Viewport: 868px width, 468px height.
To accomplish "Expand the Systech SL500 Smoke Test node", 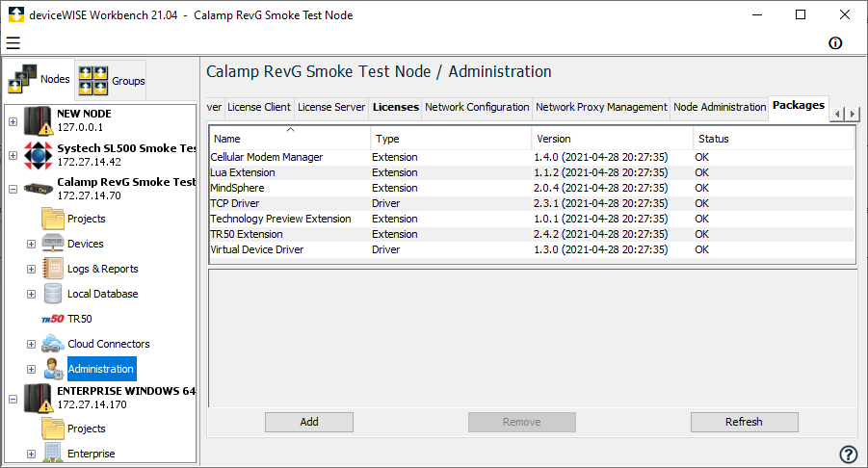I will click(13, 155).
